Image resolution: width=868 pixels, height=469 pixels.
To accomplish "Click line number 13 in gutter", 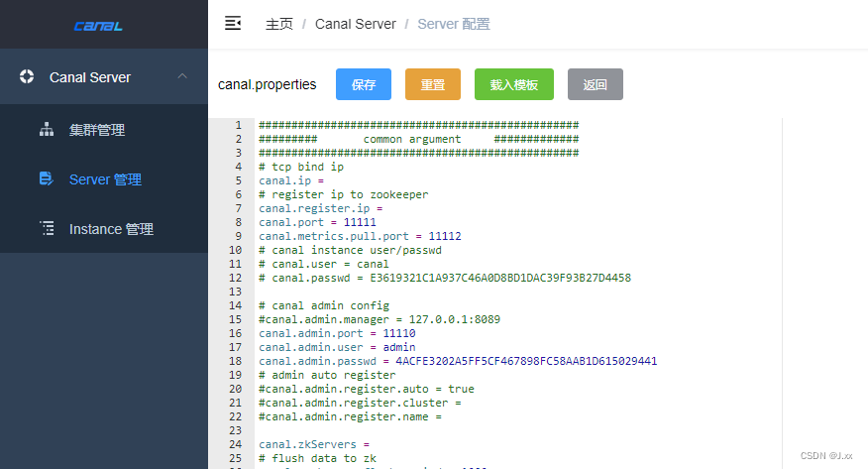I will (236, 292).
